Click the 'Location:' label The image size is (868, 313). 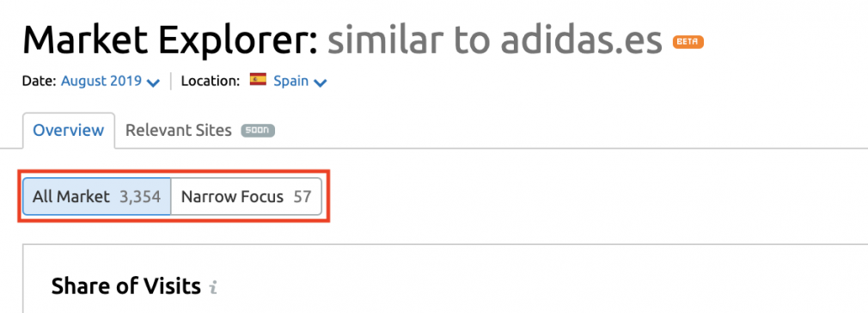click(211, 81)
